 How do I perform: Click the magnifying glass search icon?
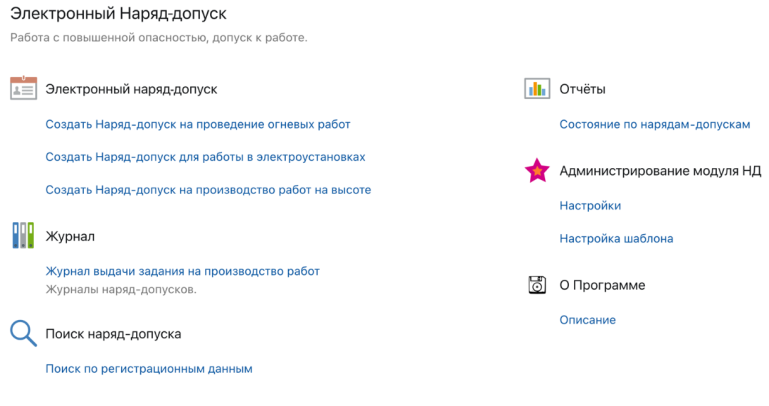pos(23,333)
